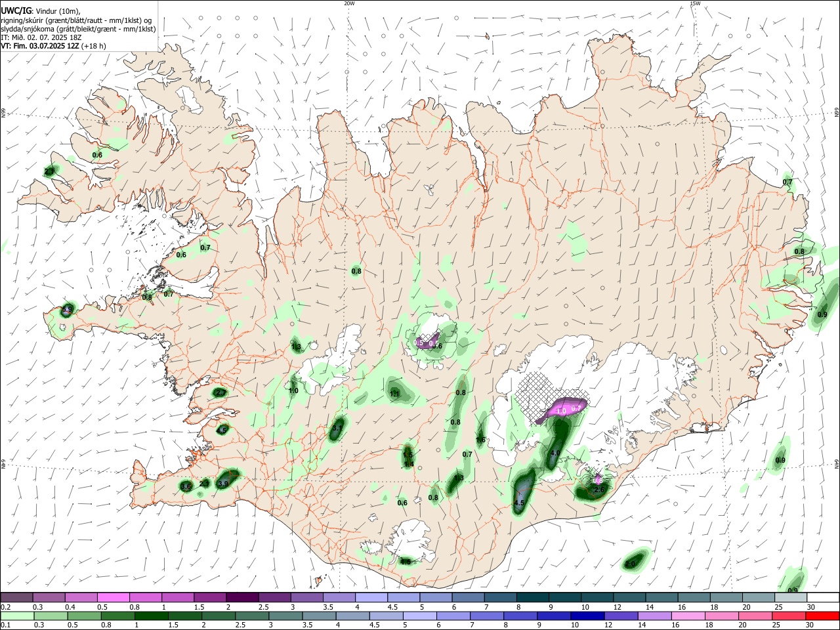
Task: Click the 'slydda/snjókoma' header line
Action: point(78,29)
